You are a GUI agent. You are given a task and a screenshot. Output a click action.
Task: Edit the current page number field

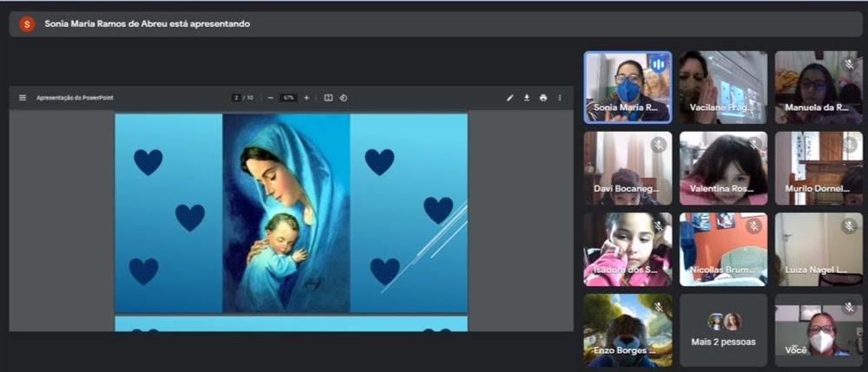[236, 98]
